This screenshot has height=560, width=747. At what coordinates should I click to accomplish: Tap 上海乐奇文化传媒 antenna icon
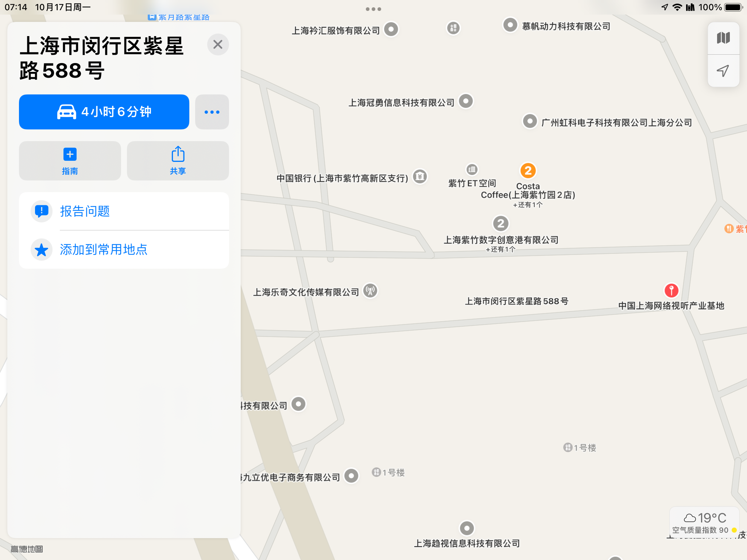(x=370, y=291)
